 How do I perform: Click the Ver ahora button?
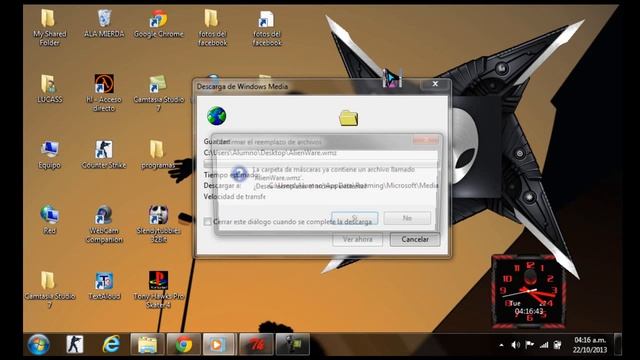coord(358,239)
